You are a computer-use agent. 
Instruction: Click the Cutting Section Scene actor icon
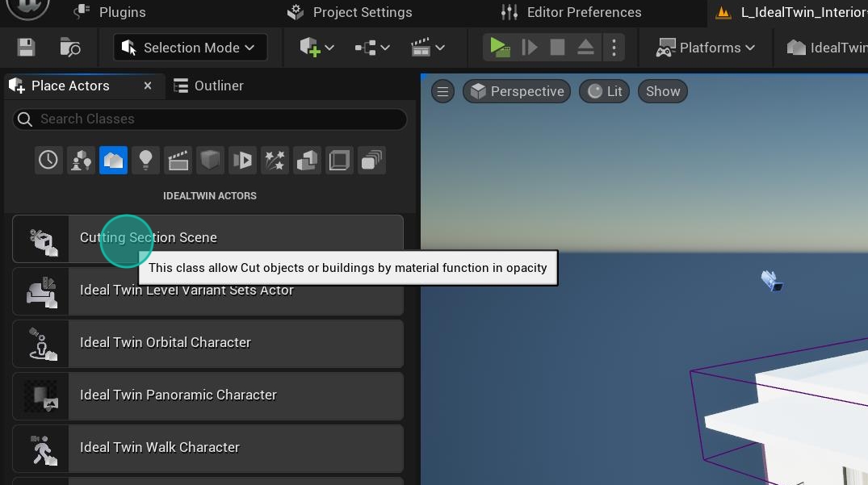[43, 241]
